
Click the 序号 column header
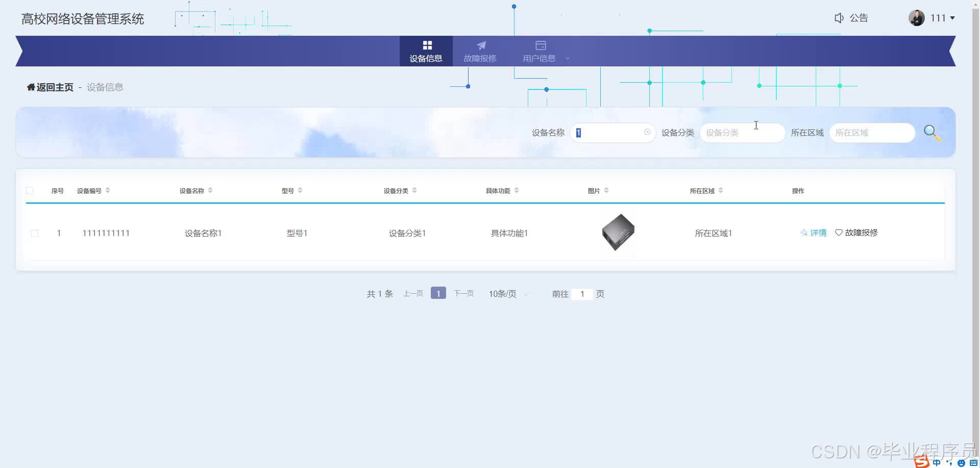click(x=57, y=191)
